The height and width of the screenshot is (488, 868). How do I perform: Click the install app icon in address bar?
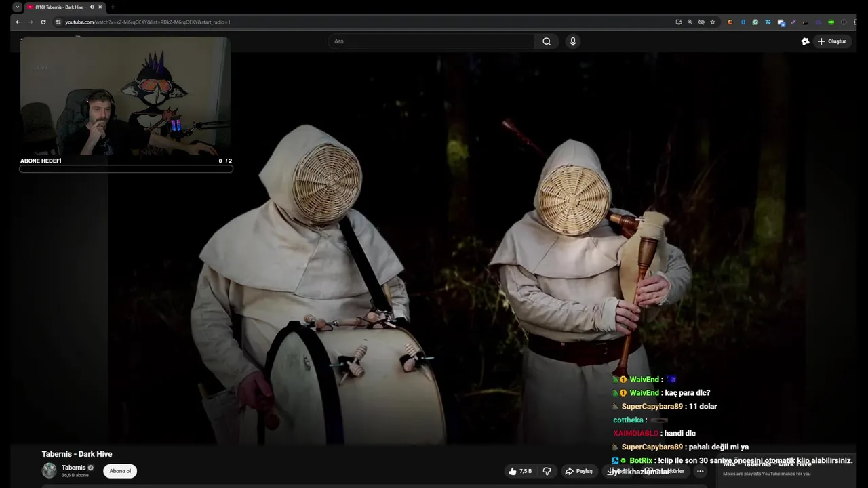point(679,22)
